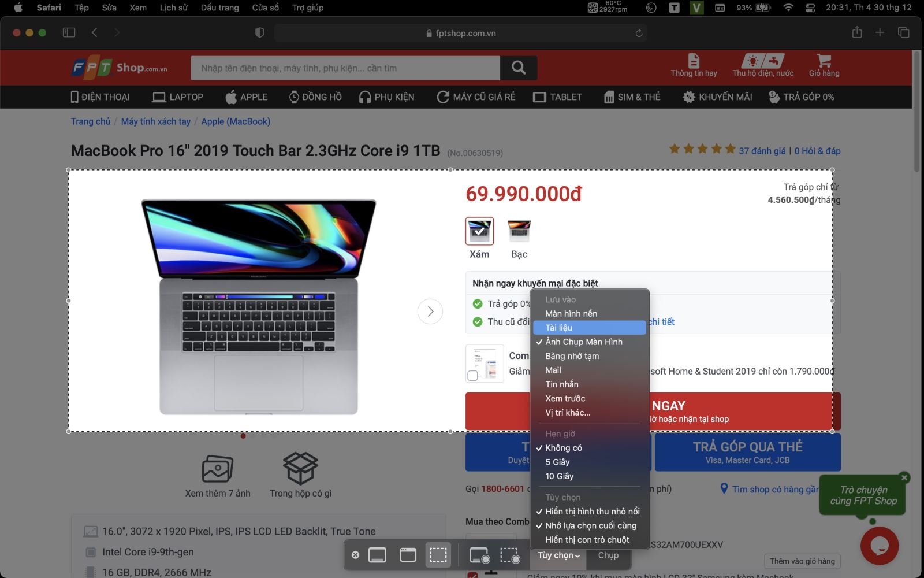Open ĐỒNG HỒ category
The width and height of the screenshot is (924, 578).
(315, 97)
